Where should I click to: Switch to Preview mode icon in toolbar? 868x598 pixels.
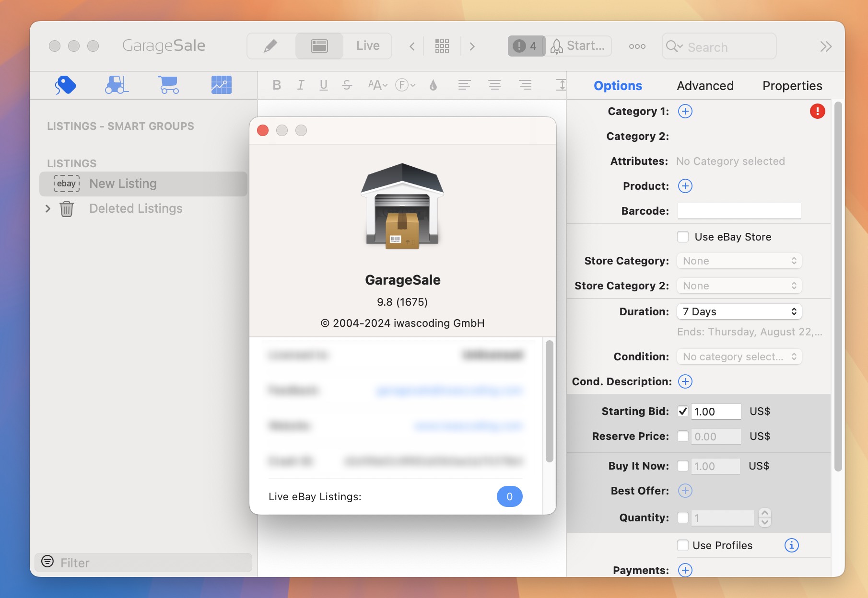tap(319, 46)
